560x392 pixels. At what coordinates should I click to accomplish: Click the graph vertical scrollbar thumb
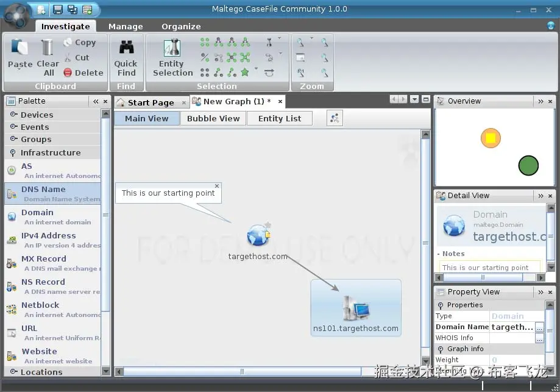425,243
